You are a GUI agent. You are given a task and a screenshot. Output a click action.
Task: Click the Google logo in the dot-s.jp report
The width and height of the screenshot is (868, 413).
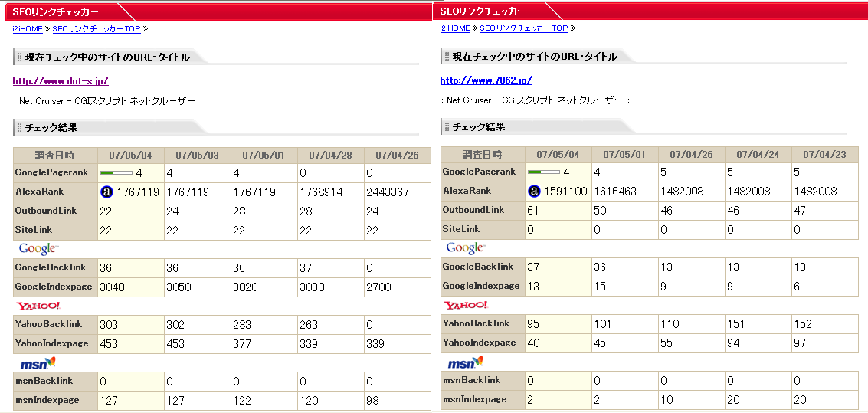tap(38, 248)
